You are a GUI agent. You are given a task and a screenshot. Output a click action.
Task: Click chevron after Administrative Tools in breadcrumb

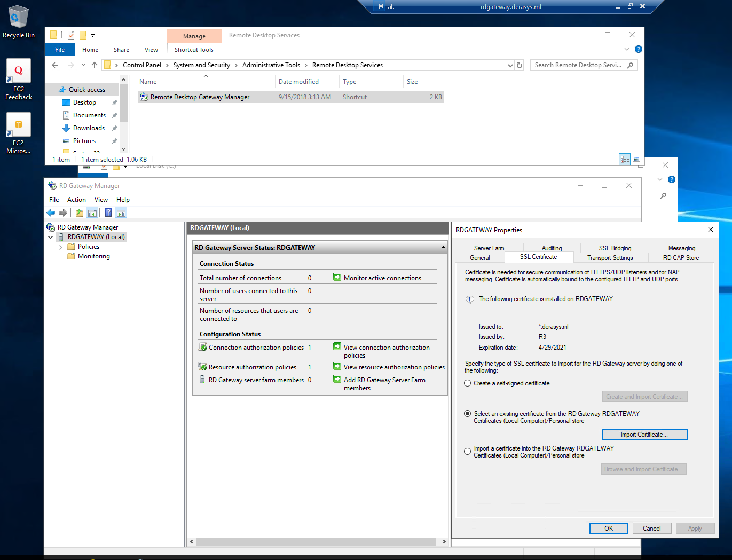(x=306, y=65)
